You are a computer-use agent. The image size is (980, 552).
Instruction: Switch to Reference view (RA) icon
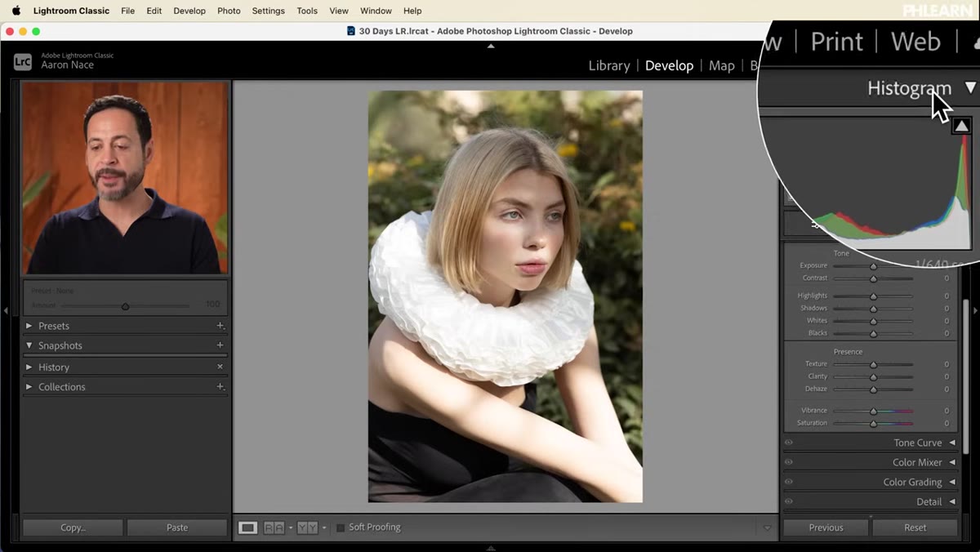point(274,528)
